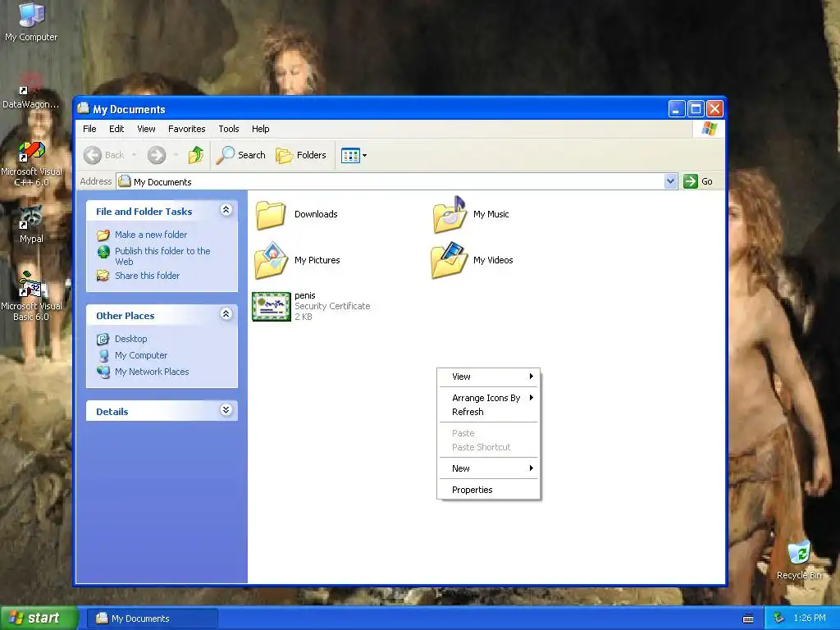Open the Tools menu
Viewport: 840px width, 630px height.
(x=229, y=129)
